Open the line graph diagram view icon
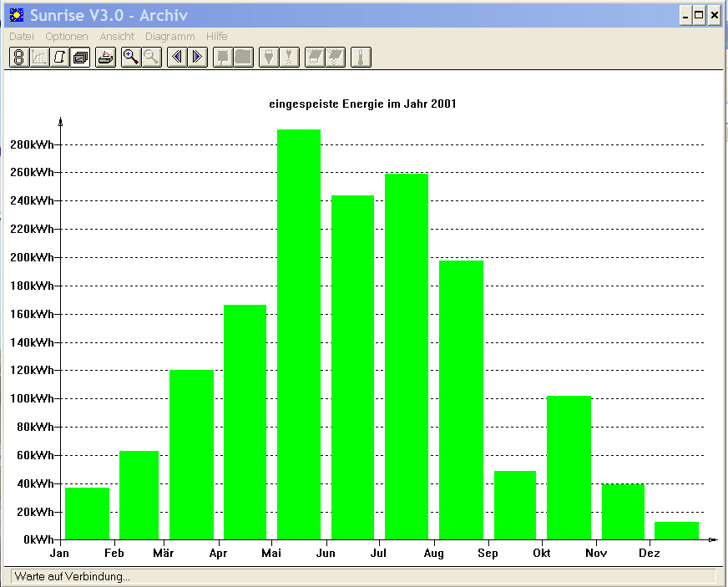The height and width of the screenshot is (587, 728). point(39,57)
